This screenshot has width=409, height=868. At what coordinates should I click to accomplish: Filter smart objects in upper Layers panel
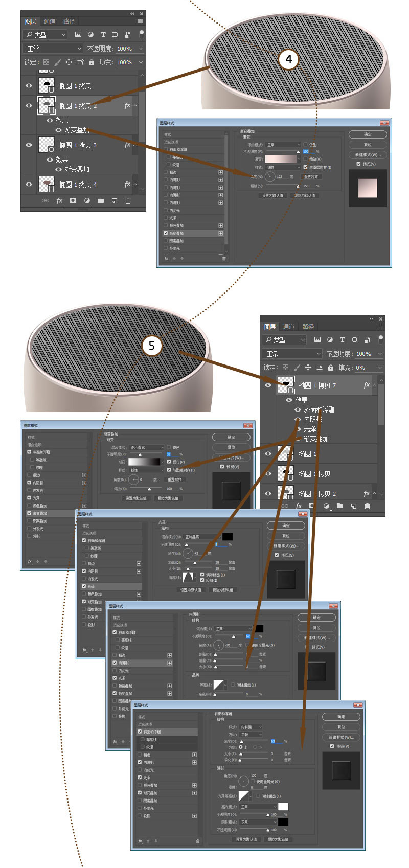pos(127,35)
